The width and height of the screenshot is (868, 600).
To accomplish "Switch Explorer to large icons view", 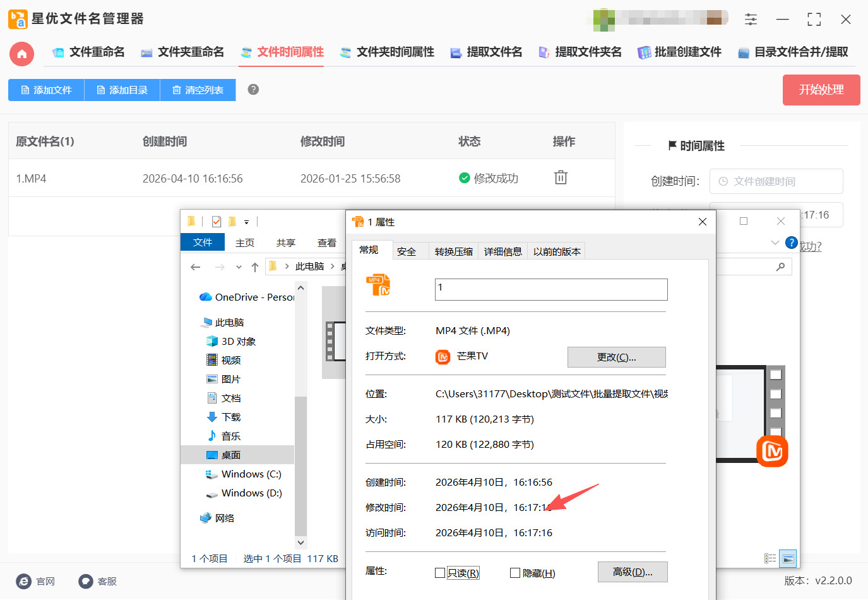I will [788, 558].
